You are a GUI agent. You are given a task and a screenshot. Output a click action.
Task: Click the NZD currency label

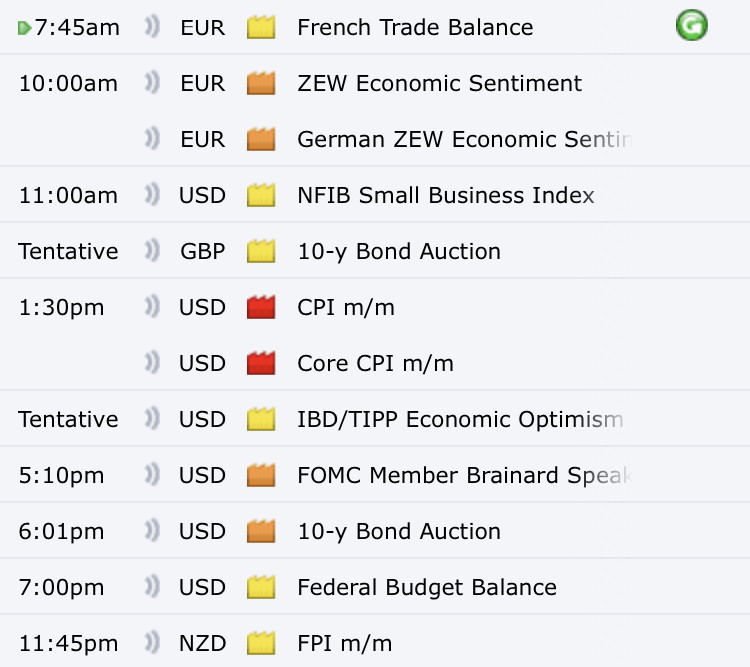click(202, 643)
